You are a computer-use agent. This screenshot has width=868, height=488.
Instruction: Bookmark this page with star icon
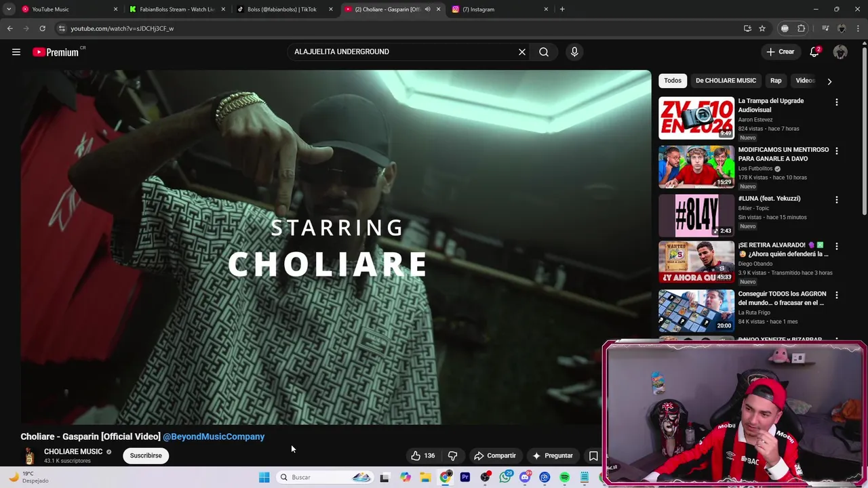(762, 28)
